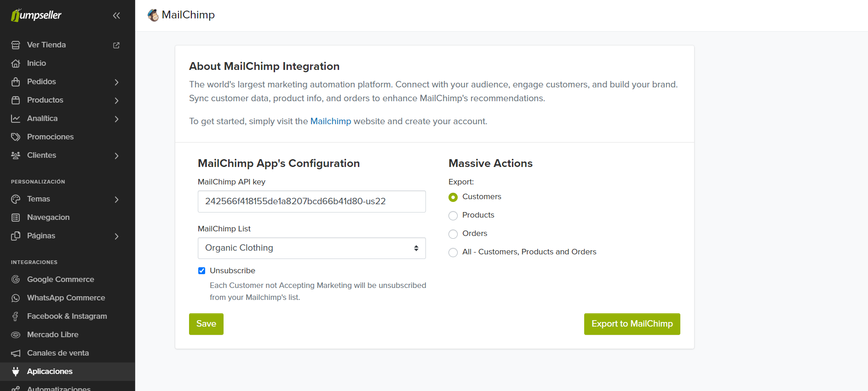This screenshot has height=391, width=868.
Task: Expand the Páginas submenu chevron
Action: pyautogui.click(x=116, y=236)
